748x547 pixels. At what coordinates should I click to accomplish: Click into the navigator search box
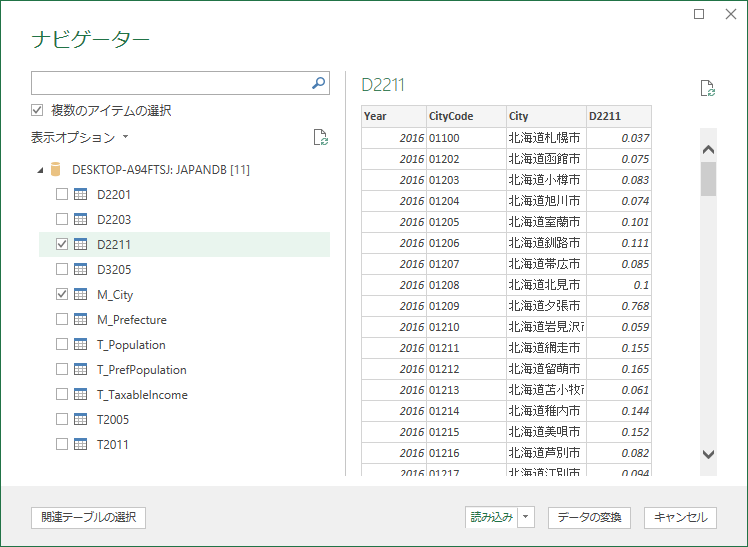tap(170, 83)
